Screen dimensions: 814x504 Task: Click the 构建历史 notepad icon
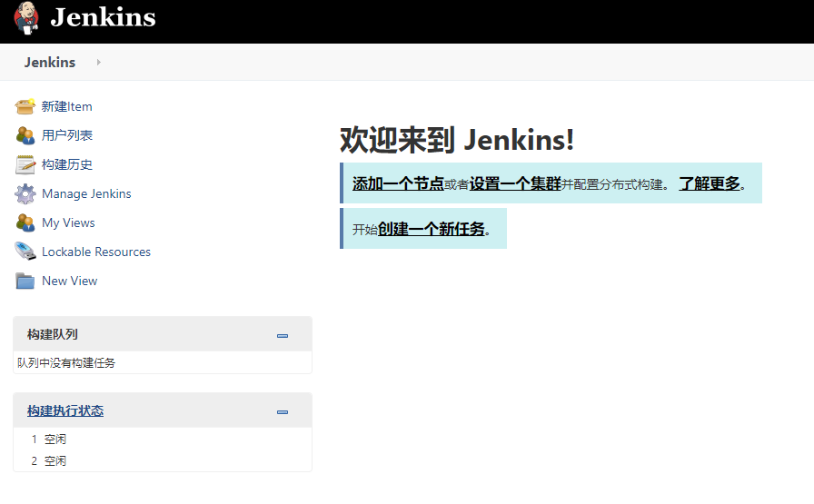click(x=25, y=164)
